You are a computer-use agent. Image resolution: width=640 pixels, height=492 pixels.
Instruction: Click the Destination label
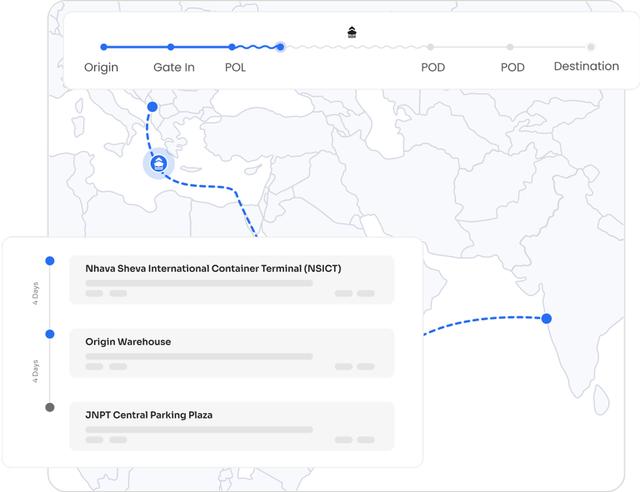(x=586, y=67)
